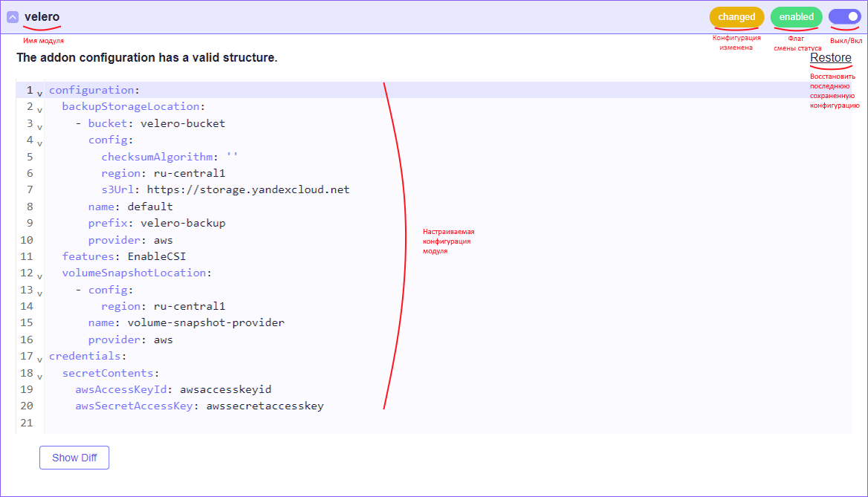Click the yellow "changed" status badge
Viewport: 868px width, 497px height.
coord(736,17)
